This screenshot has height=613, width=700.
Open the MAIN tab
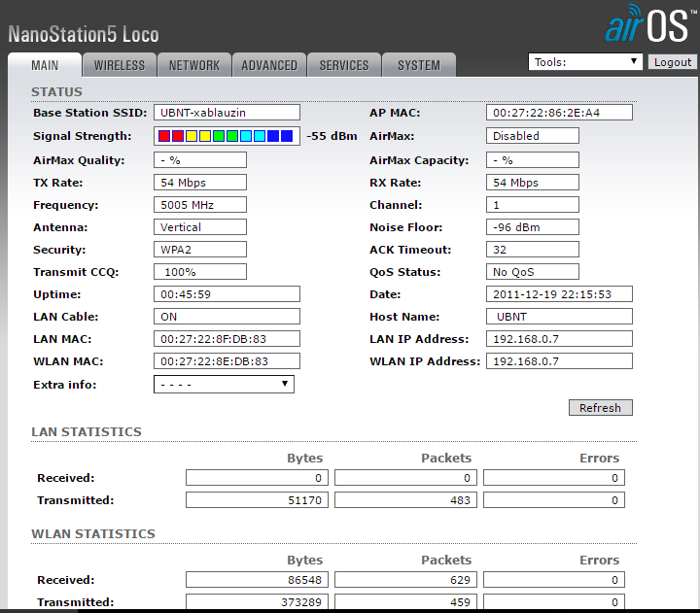(45, 65)
